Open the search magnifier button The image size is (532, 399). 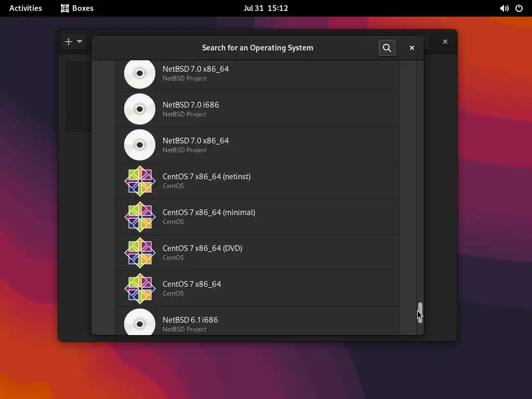pyautogui.click(x=387, y=48)
